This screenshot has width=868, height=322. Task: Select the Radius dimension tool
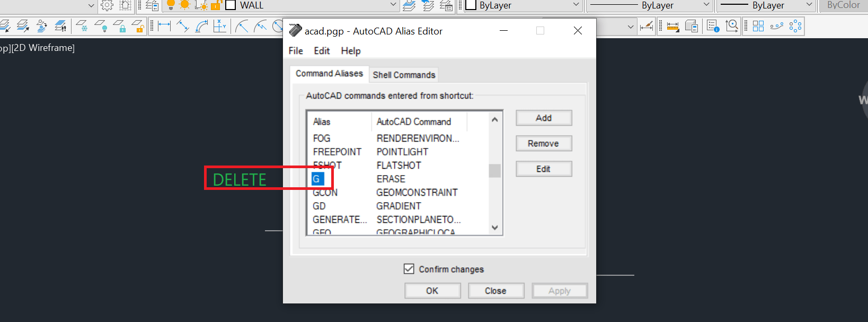(x=242, y=26)
